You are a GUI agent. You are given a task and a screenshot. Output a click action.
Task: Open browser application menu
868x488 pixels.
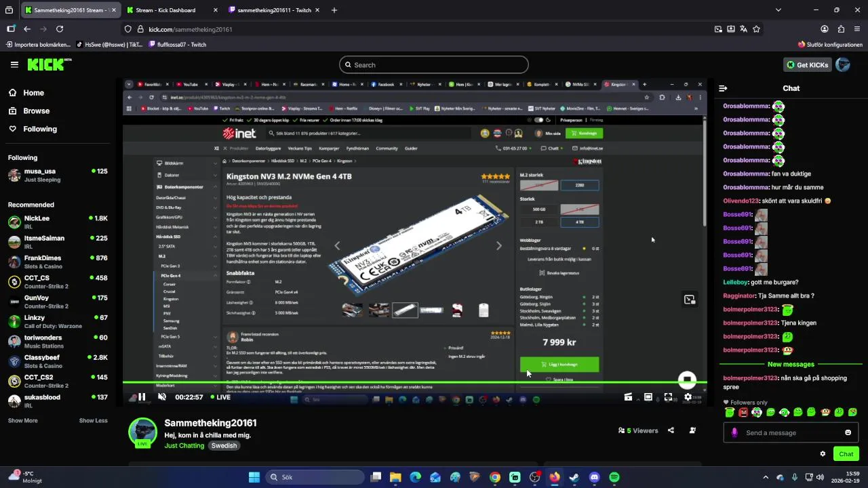pyautogui.click(x=857, y=29)
